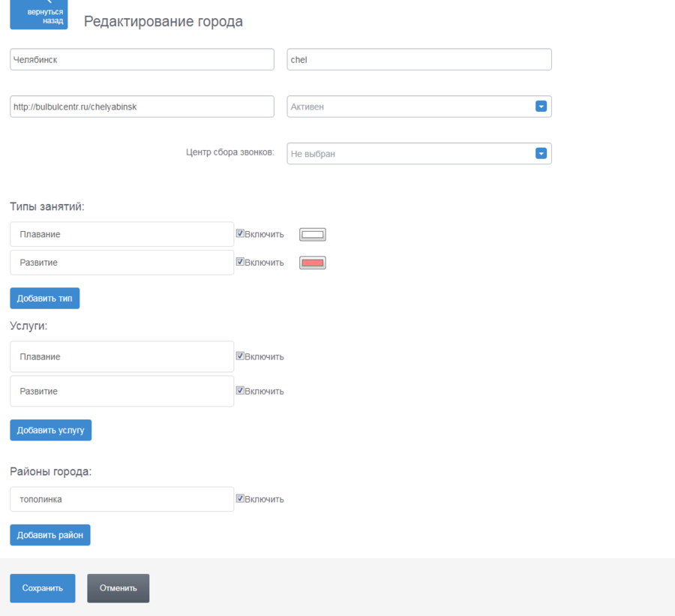Click the city code field 'chel'
The height and width of the screenshot is (616, 675).
coord(418,59)
